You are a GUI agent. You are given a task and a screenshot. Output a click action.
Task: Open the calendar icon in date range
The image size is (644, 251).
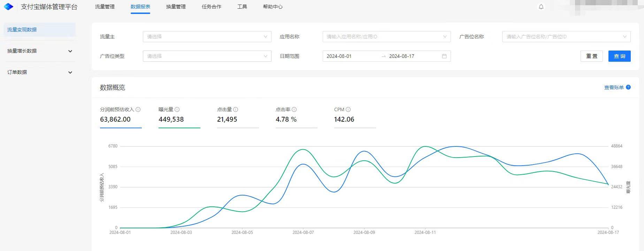[x=444, y=56]
